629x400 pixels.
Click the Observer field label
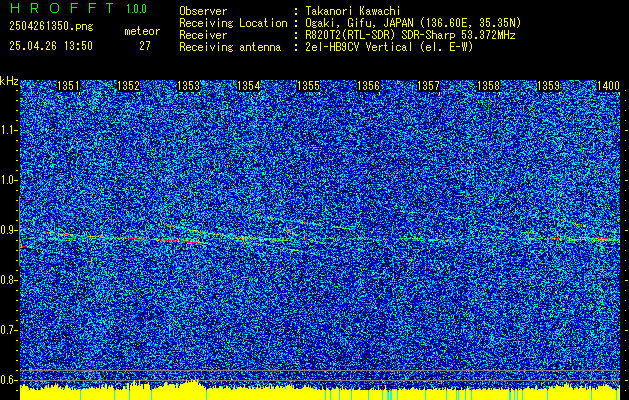coord(203,11)
